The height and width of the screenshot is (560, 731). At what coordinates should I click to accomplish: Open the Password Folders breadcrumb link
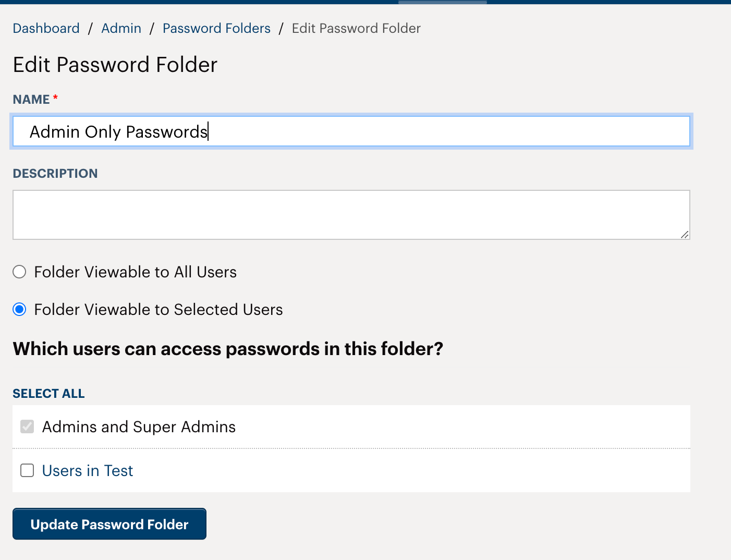(216, 28)
